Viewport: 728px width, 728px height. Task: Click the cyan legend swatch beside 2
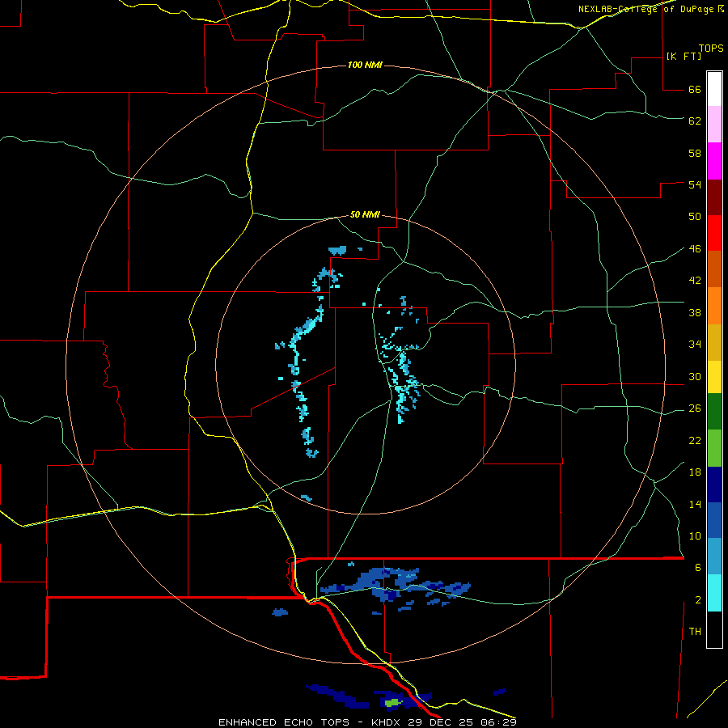point(714,593)
